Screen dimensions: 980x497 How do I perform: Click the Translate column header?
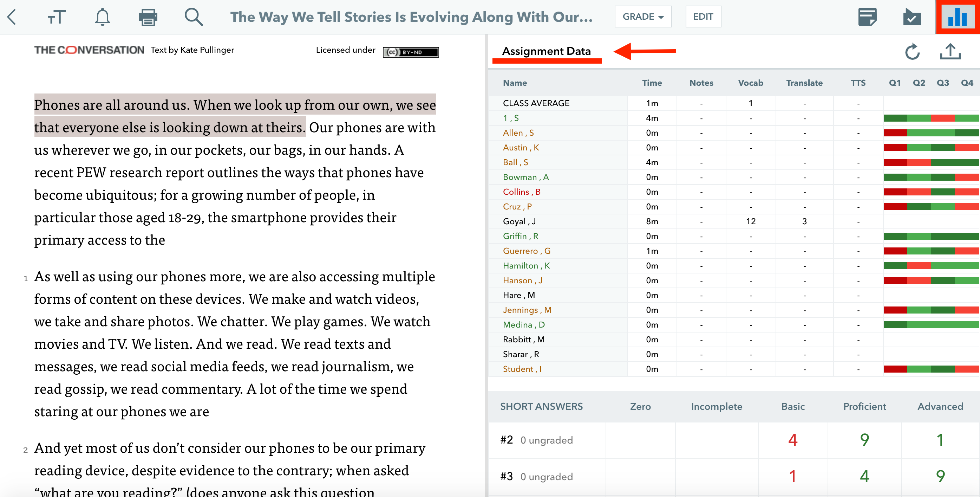[x=804, y=83]
